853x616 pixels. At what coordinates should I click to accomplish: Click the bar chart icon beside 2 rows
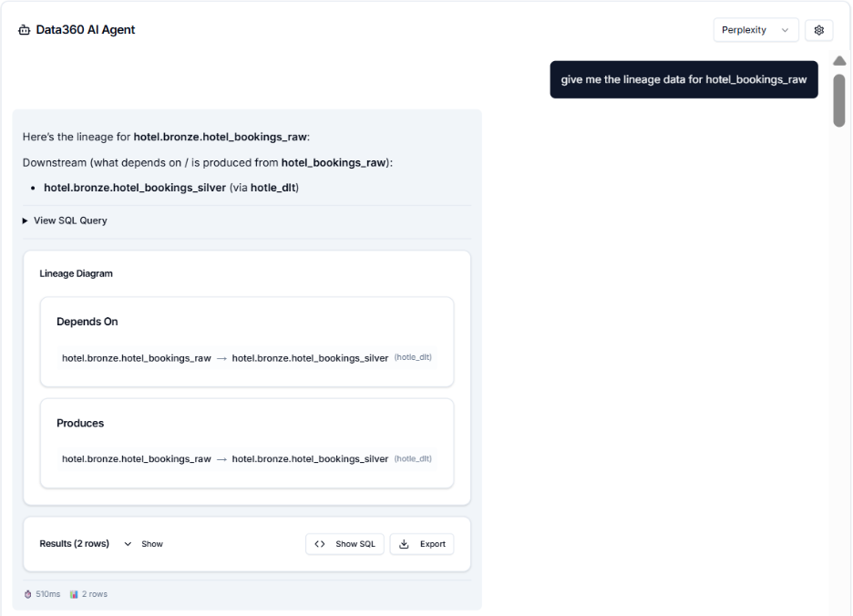coord(73,593)
